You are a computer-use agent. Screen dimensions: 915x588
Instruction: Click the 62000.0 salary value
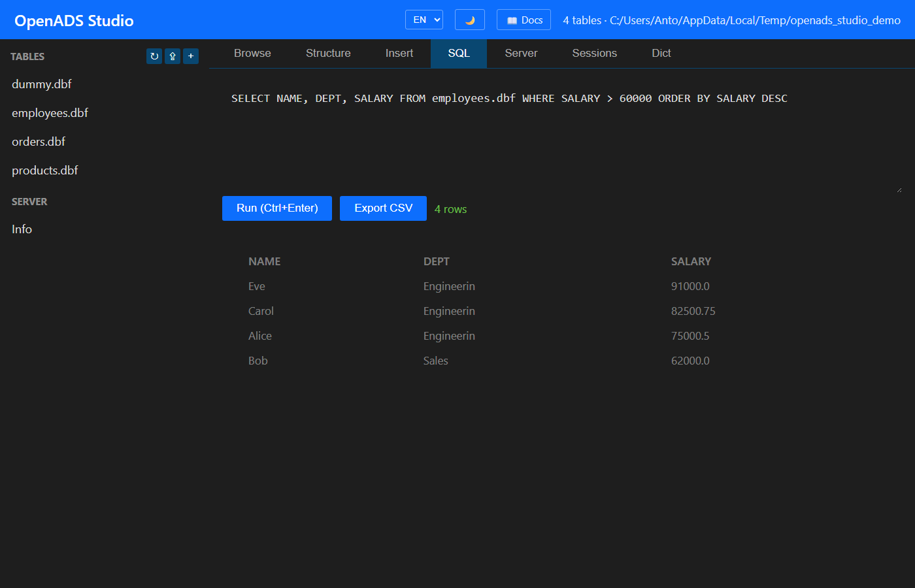[x=690, y=361]
